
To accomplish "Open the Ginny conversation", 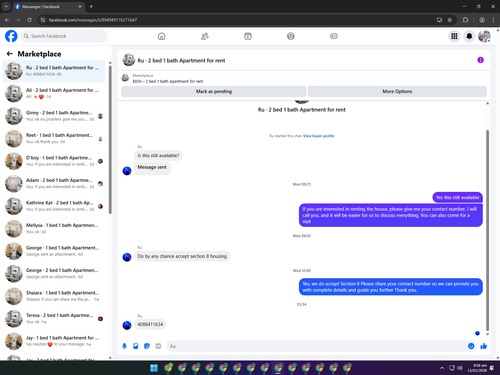I will pos(54,116).
